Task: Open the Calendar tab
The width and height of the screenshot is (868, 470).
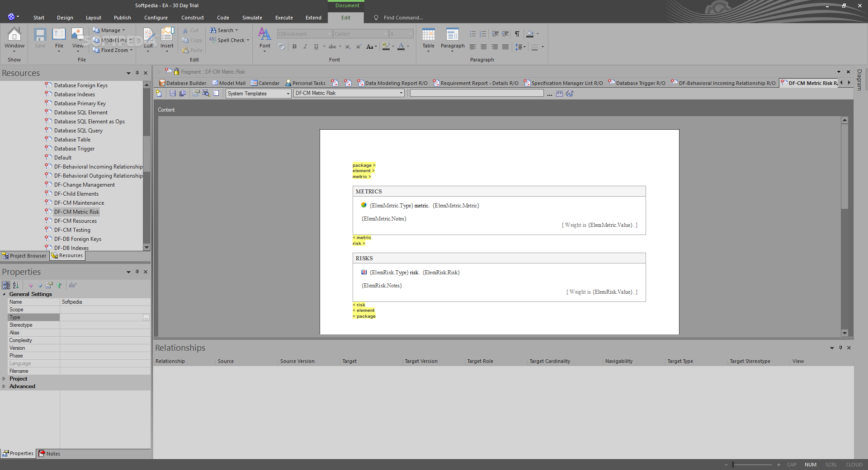Action: [x=265, y=83]
